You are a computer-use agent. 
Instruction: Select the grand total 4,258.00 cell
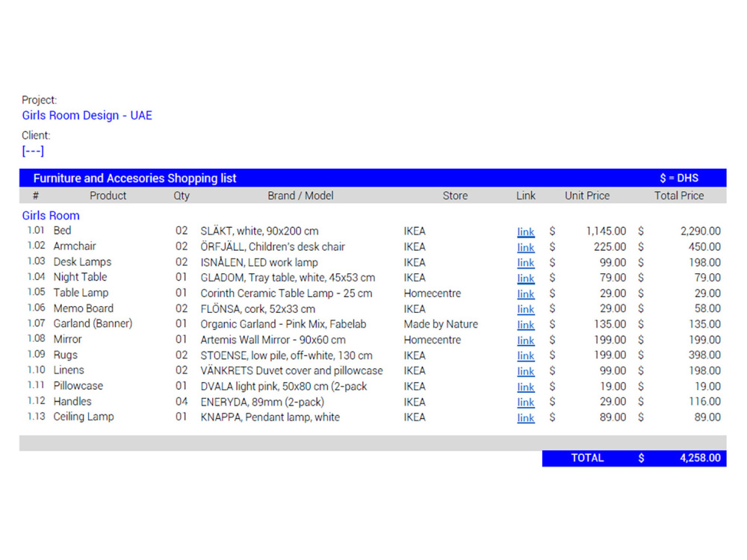pos(700,458)
